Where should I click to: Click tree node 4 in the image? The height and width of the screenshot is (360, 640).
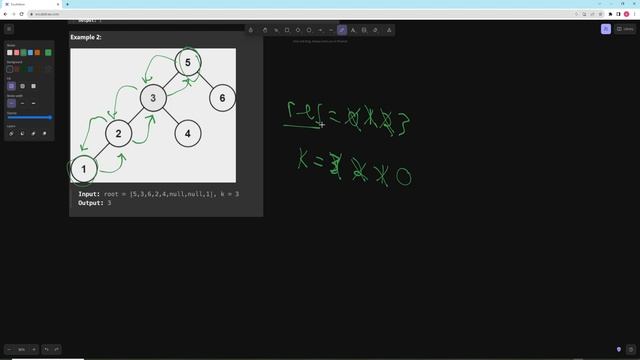tap(188, 133)
